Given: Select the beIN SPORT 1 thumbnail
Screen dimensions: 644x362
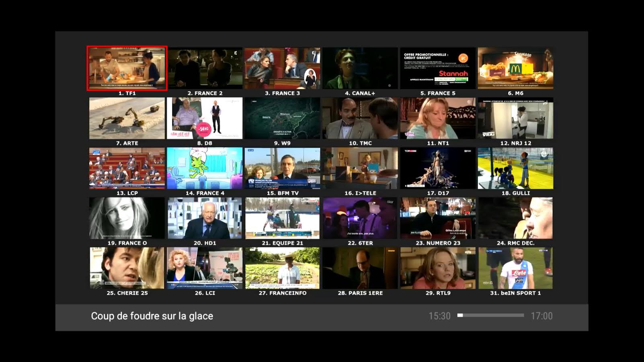Looking at the screenshot, I should [x=515, y=268].
